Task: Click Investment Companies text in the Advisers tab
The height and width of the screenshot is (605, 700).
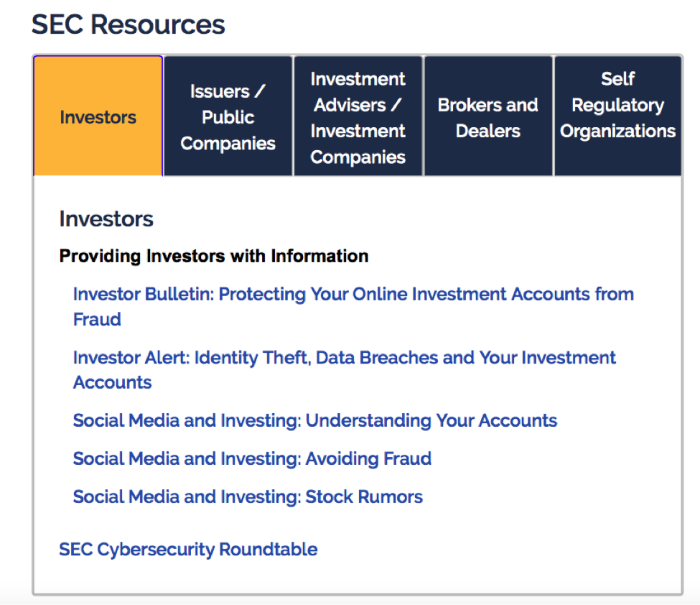Action: [358, 144]
